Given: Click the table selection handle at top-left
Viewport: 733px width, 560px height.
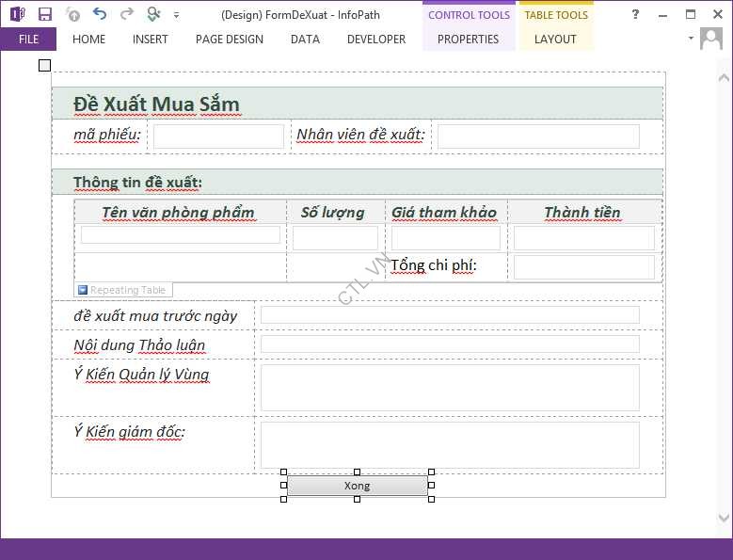Looking at the screenshot, I should click(44, 65).
